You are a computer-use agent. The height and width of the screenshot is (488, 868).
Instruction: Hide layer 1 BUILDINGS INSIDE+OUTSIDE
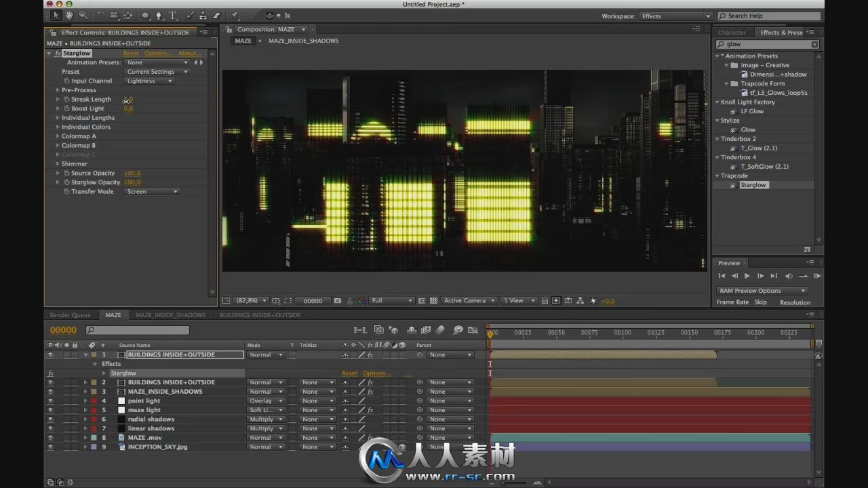[50, 354]
